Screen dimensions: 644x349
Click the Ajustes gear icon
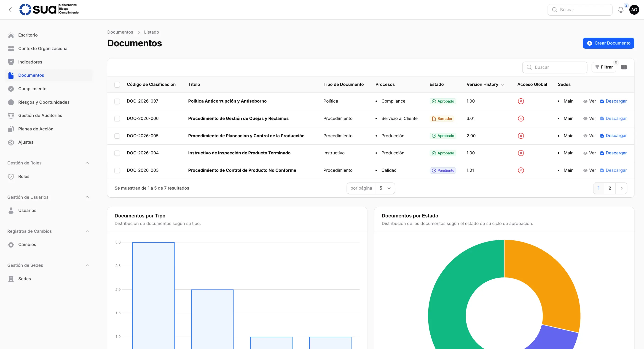pyautogui.click(x=11, y=142)
